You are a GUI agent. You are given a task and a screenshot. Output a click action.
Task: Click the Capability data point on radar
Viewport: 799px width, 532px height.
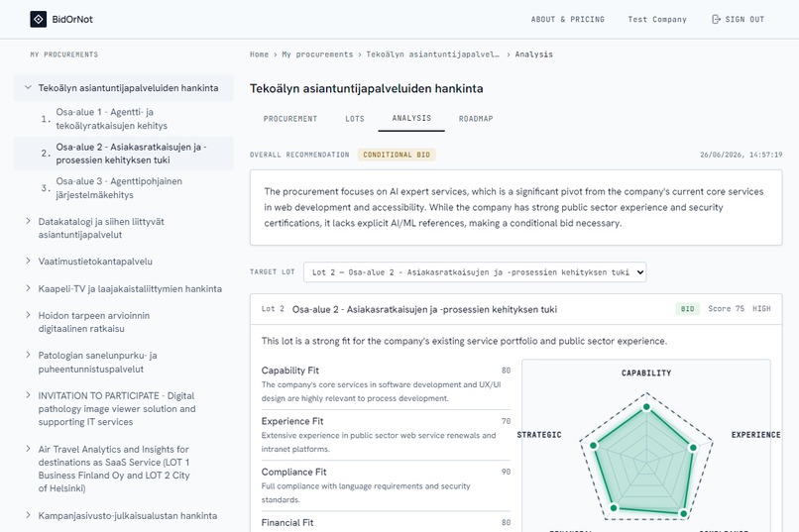pos(646,407)
